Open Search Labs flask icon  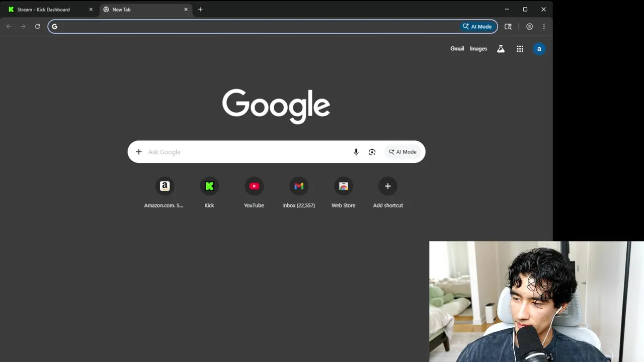501,49
